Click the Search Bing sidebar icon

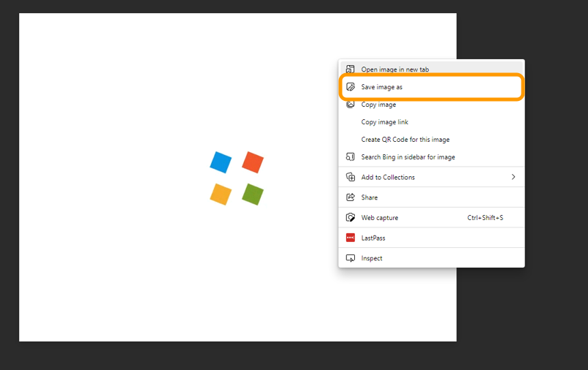pyautogui.click(x=351, y=157)
